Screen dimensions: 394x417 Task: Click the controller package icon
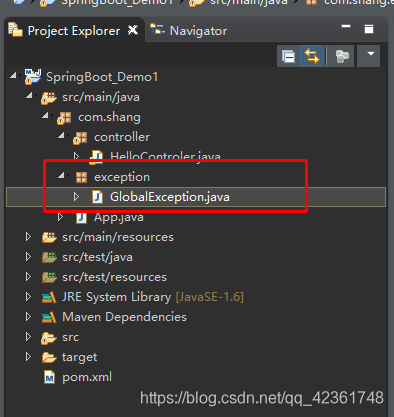(x=80, y=138)
